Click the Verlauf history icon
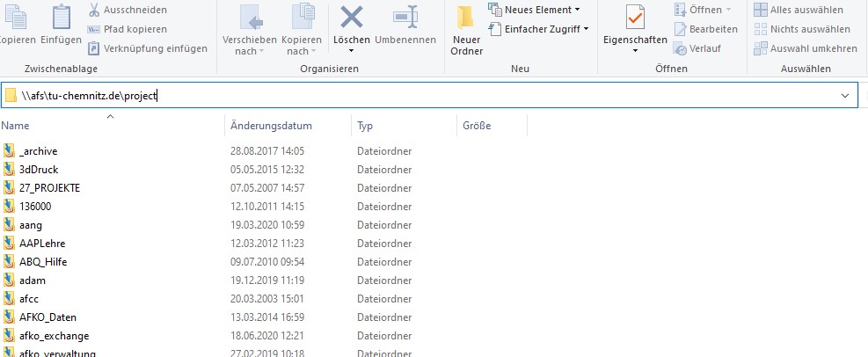This screenshot has height=357, width=868. [680, 48]
